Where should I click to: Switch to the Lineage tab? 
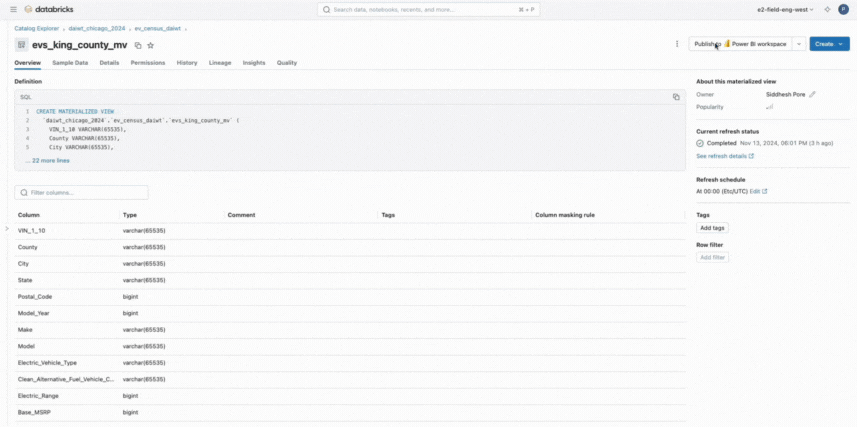pyautogui.click(x=219, y=63)
